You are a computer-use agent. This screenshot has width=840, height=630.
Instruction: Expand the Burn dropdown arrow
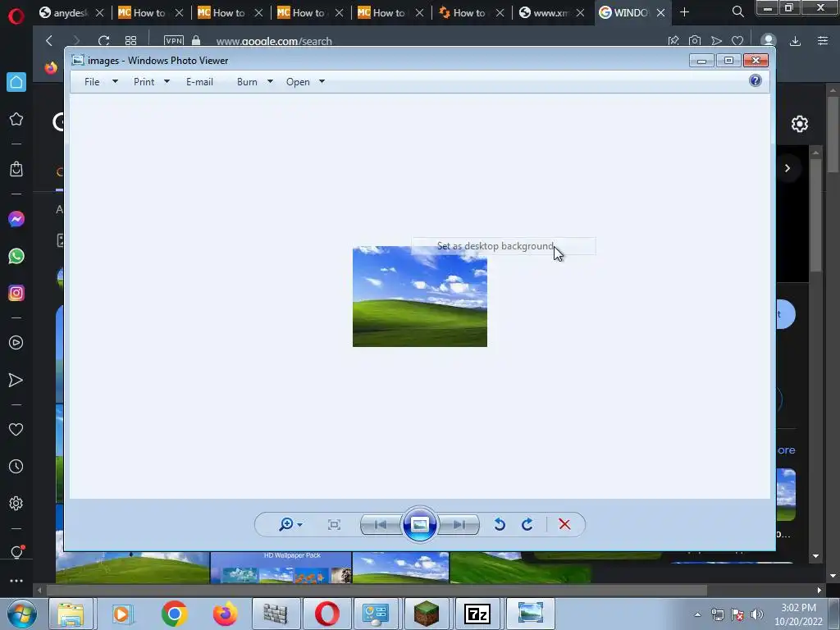coord(270,81)
